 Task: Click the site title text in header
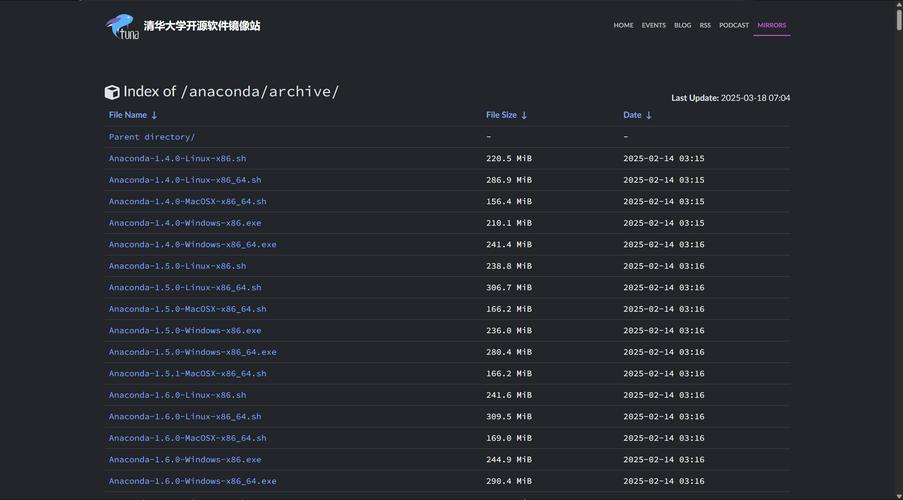click(201, 26)
